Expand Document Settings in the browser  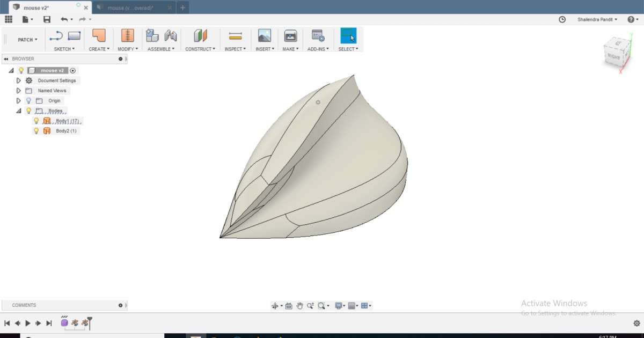pyautogui.click(x=18, y=80)
